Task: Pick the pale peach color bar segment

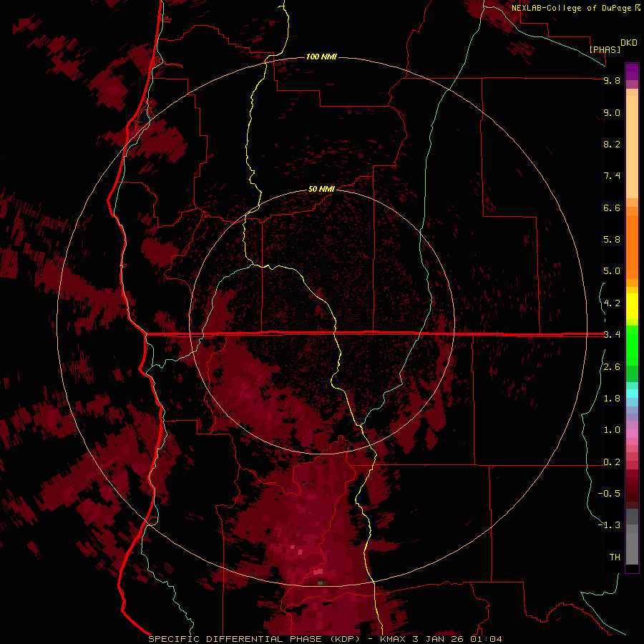Action: (x=632, y=147)
